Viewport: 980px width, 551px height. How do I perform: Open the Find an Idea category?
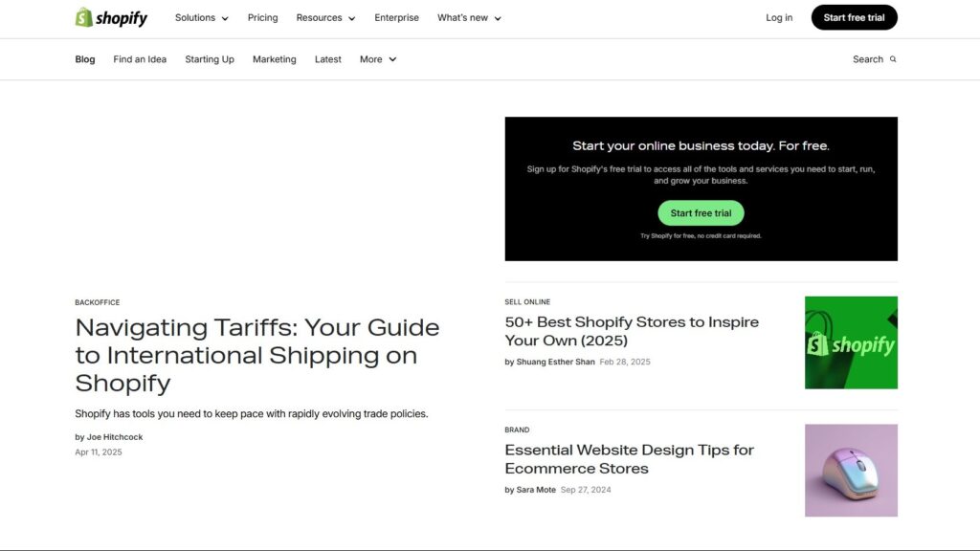pyautogui.click(x=140, y=59)
